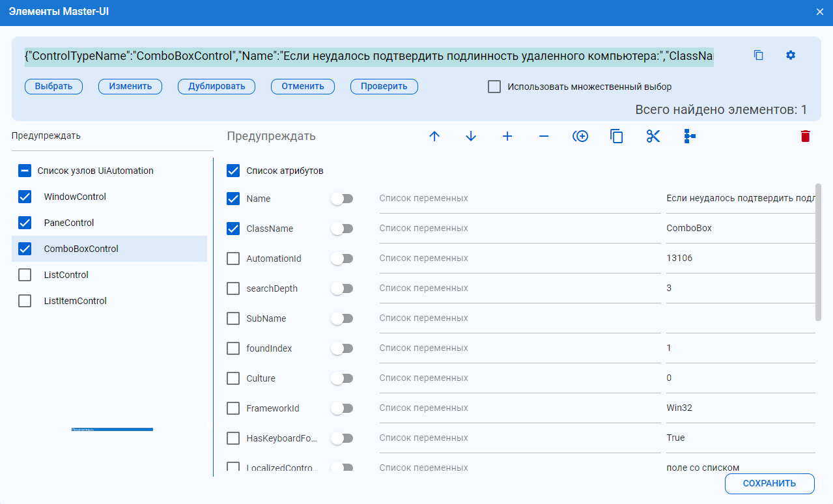Switch on the Name attribute toggle

click(x=342, y=199)
